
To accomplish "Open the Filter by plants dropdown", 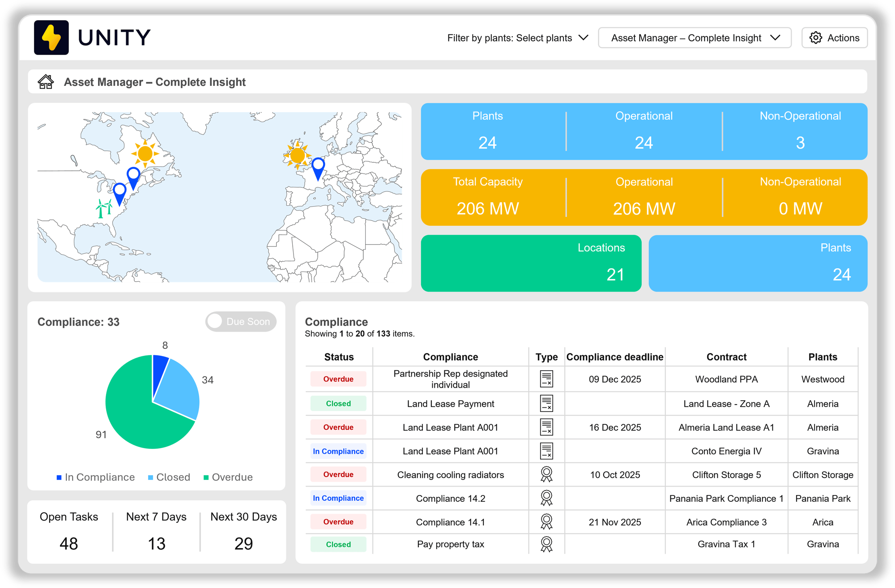I will (517, 38).
